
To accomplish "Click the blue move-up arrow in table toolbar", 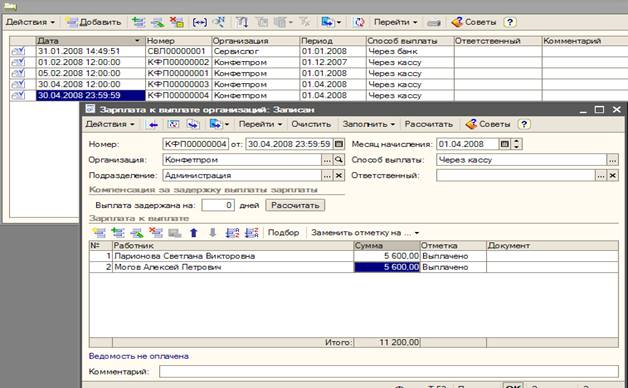I will (194, 233).
